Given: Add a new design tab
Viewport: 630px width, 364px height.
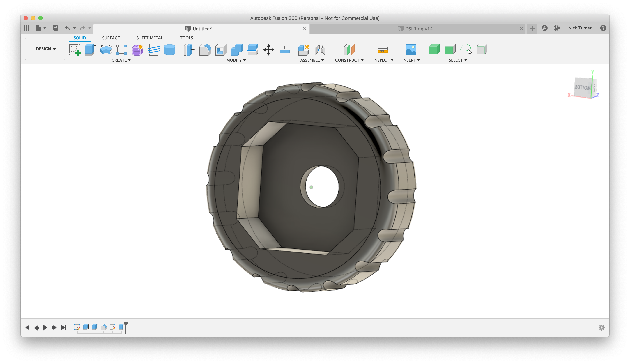Looking at the screenshot, I should point(532,29).
